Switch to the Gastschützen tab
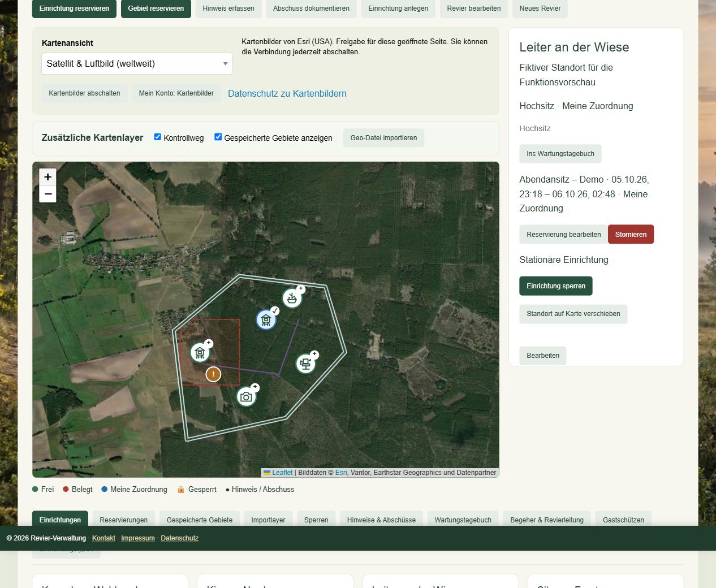 point(623,520)
